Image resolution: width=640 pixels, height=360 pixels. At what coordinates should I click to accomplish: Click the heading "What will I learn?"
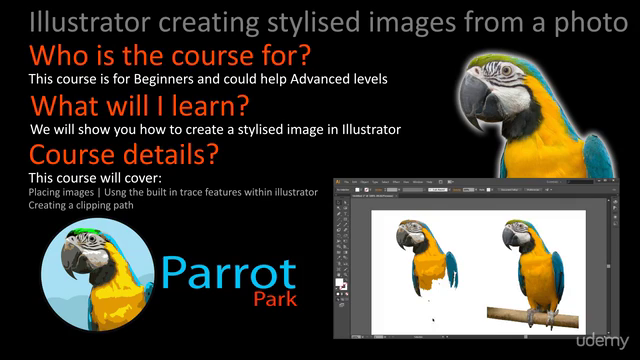(x=140, y=105)
